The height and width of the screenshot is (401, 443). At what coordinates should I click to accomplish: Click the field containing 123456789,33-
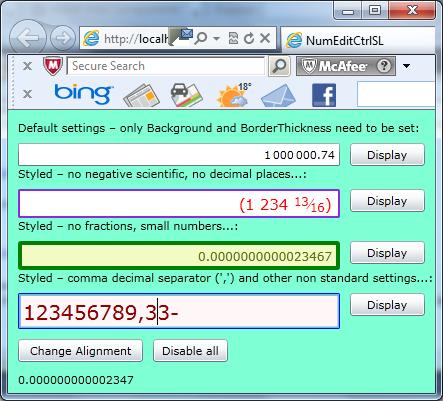179,311
